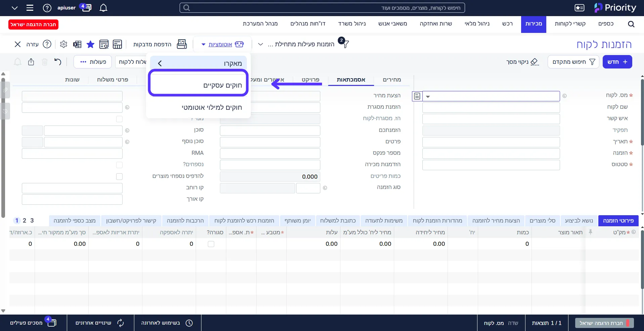644x331 pixels.
Task: Click הדפסת מדבקות print button
Action: click(160, 44)
